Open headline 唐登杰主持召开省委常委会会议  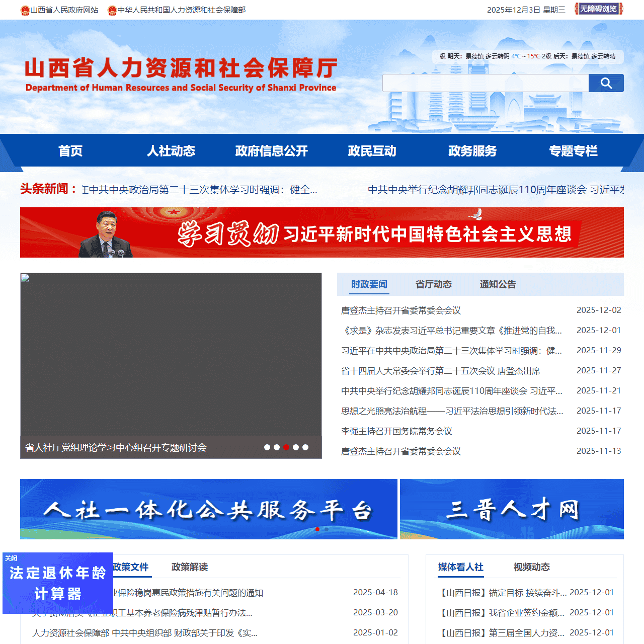(401, 310)
